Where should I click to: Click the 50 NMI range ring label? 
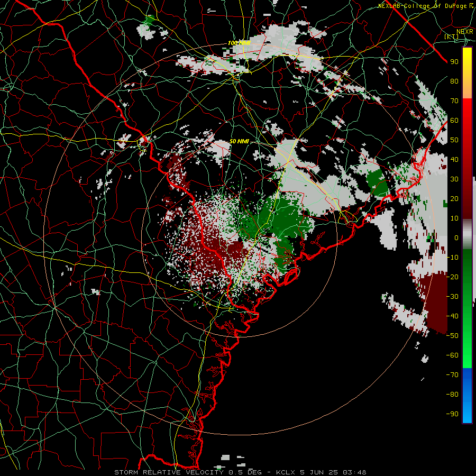(239, 141)
